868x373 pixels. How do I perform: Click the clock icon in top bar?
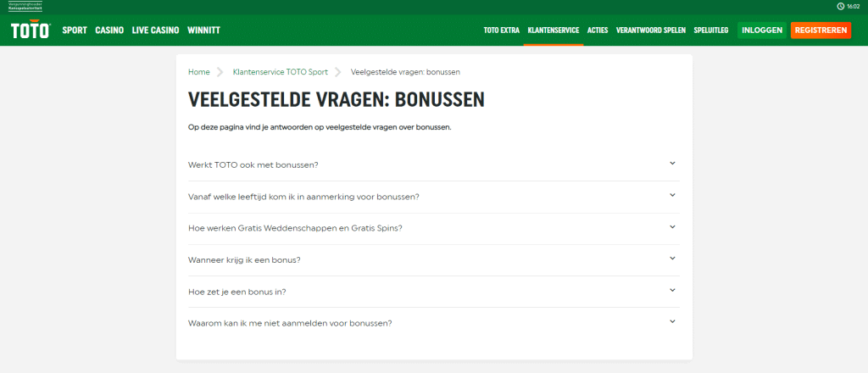(840, 6)
